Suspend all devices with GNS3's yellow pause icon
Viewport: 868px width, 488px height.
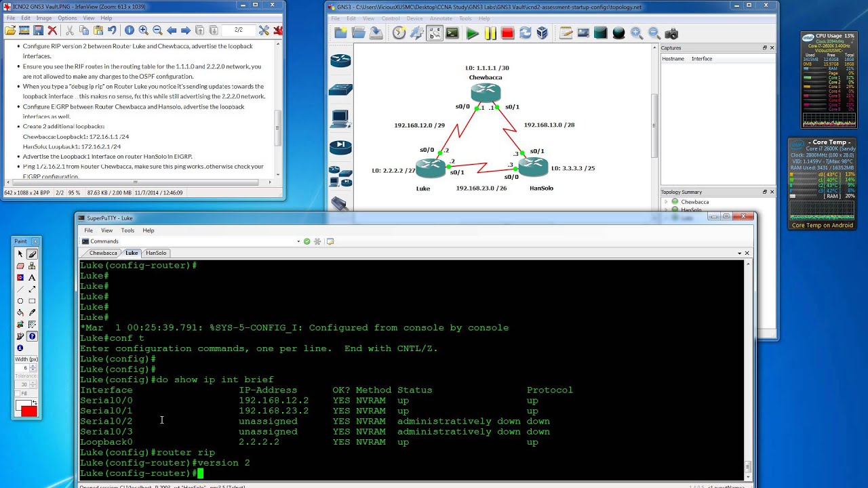[x=490, y=33]
